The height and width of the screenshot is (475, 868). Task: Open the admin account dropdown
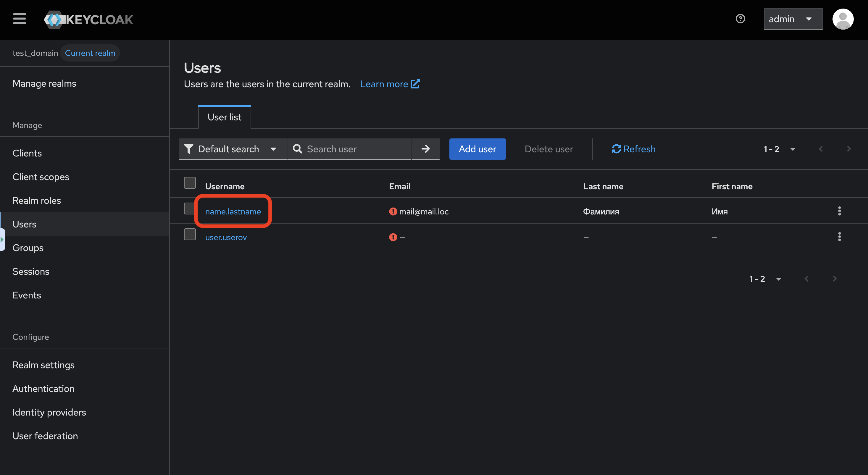793,19
